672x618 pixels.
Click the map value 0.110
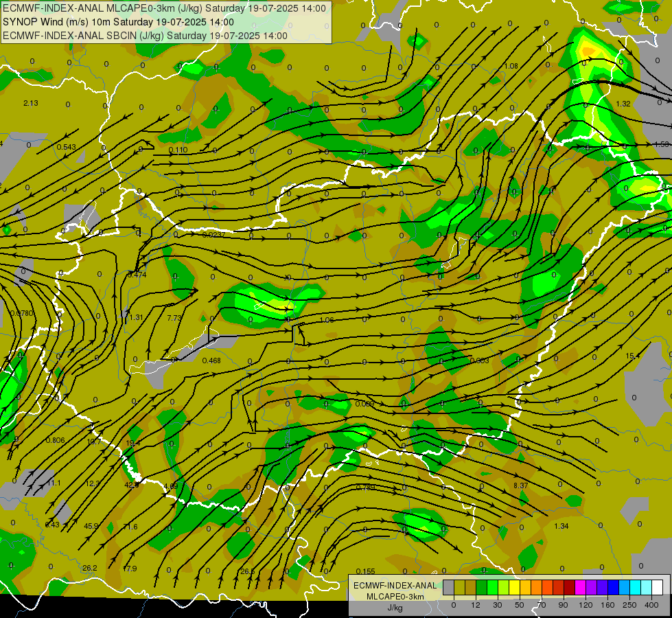click(x=178, y=150)
